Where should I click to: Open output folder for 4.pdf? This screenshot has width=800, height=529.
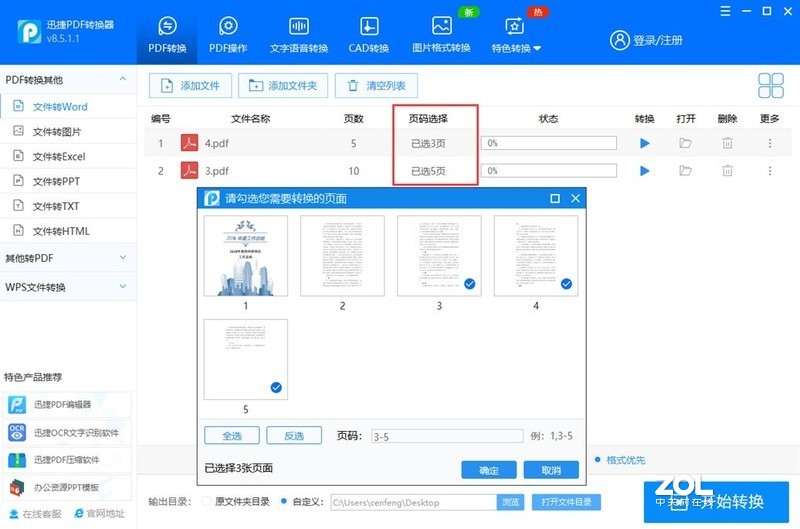coord(685,143)
